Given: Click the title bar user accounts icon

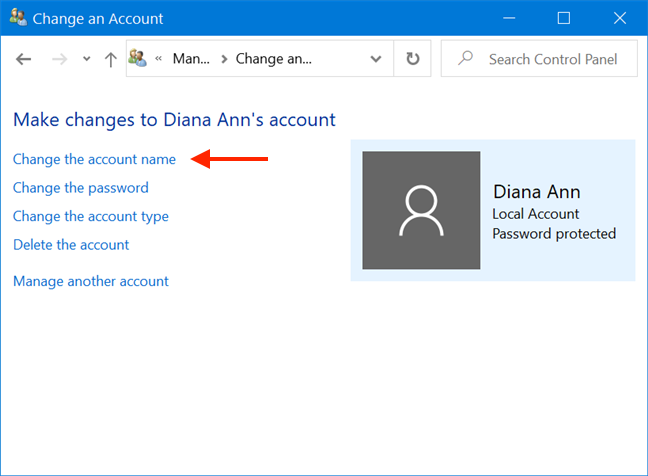Looking at the screenshot, I should pyautogui.click(x=18, y=17).
